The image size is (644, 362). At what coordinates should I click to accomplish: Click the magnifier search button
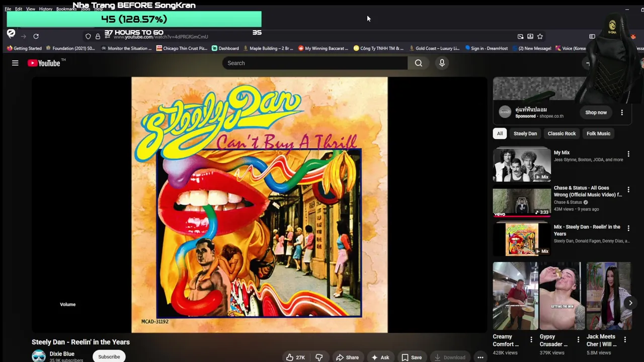click(419, 63)
